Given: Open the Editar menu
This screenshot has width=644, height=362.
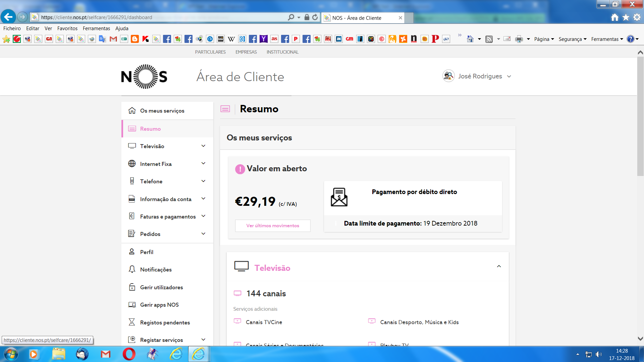Looking at the screenshot, I should 33,28.
